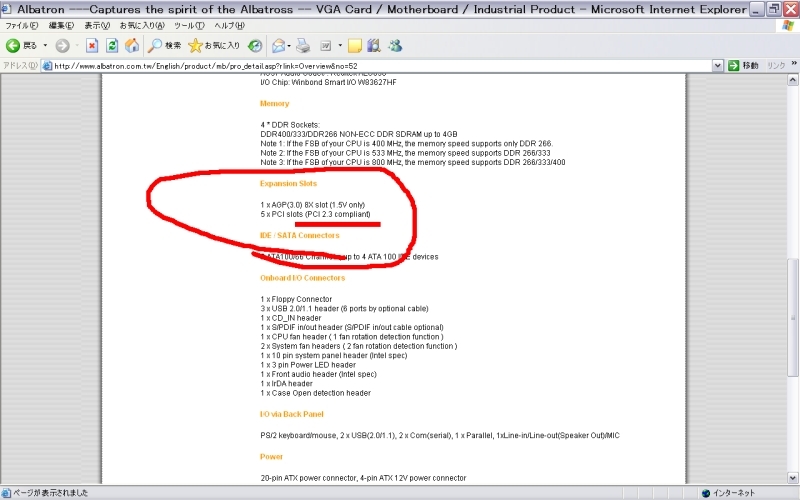This screenshot has width=800, height=500.
Task: Open the History clock icon in the toolbar
Action: pyautogui.click(x=255, y=46)
